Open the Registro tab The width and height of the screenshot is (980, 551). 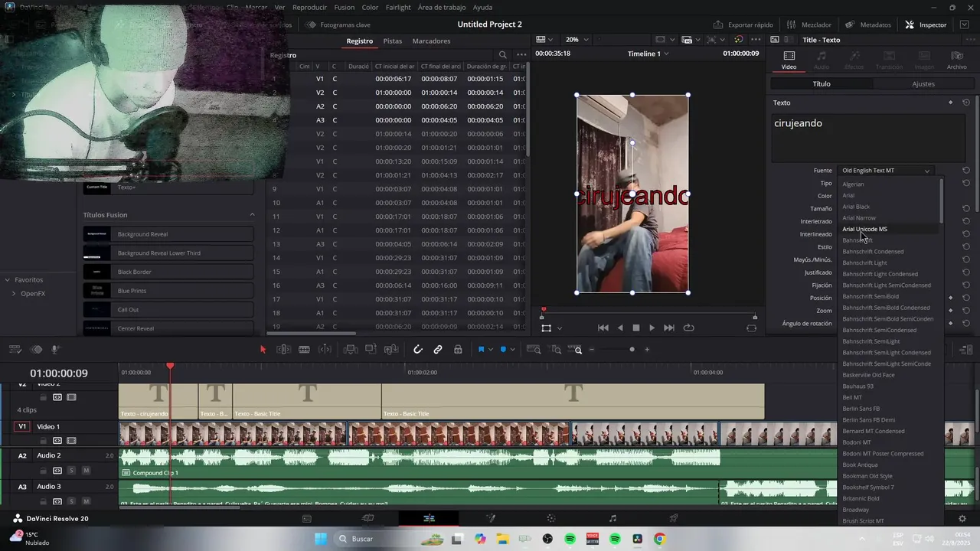(360, 41)
